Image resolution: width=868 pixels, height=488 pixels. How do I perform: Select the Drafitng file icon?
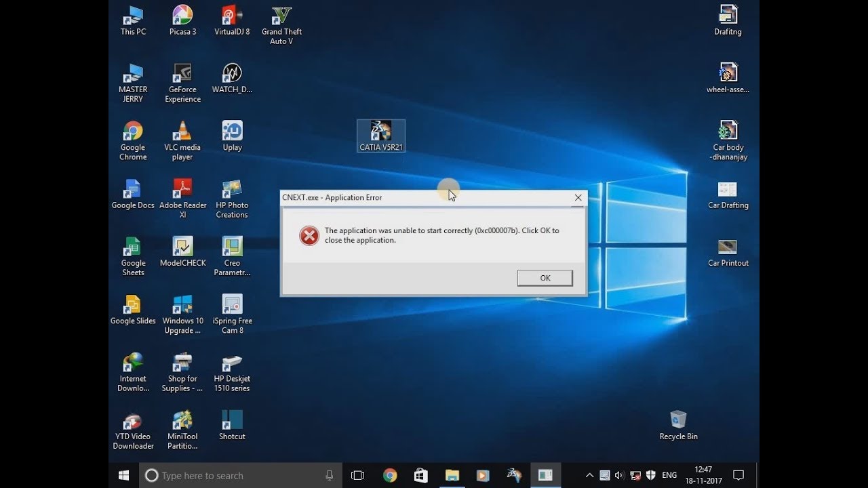[728, 20]
